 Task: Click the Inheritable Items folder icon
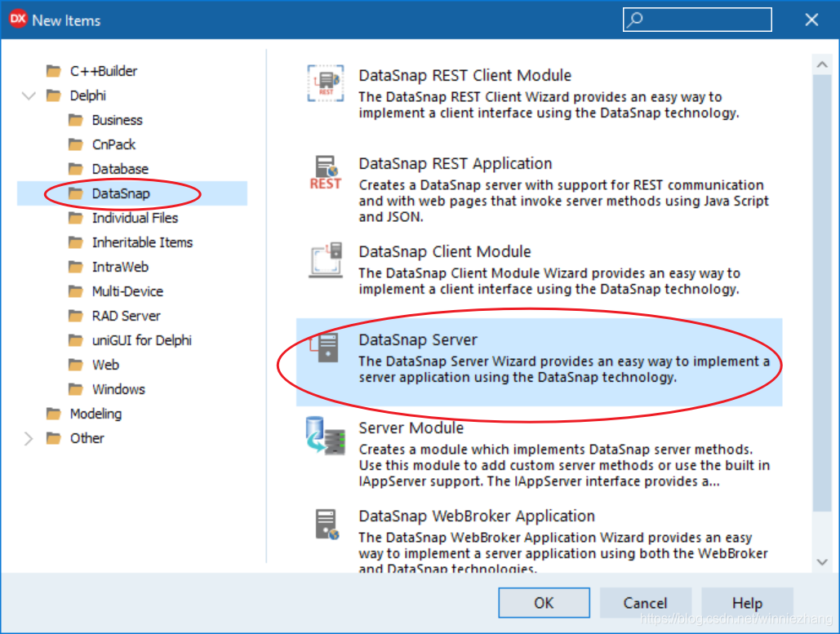(76, 242)
